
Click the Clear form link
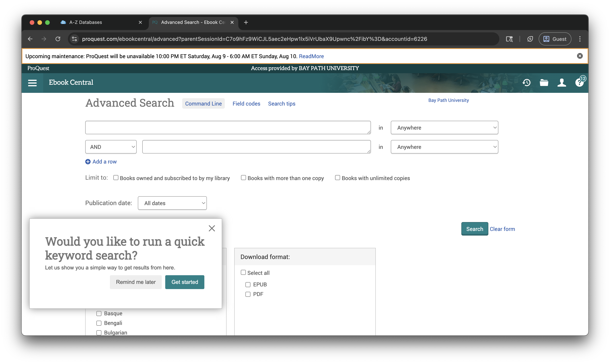click(x=502, y=229)
